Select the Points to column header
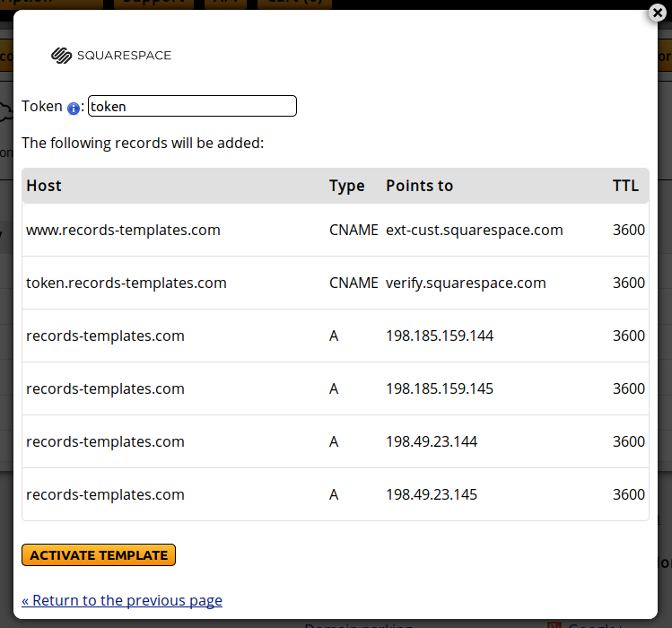672x628 pixels. coord(419,186)
